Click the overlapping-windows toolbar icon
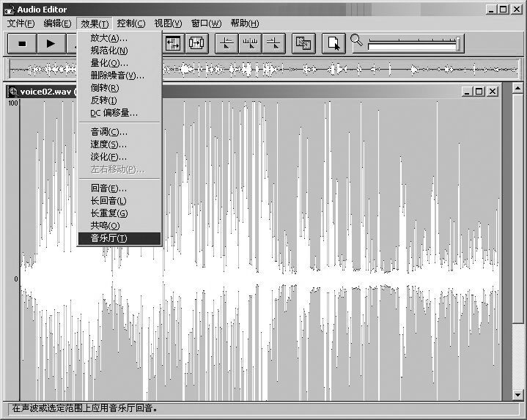Viewport: 527px width, 420px height. 304,43
